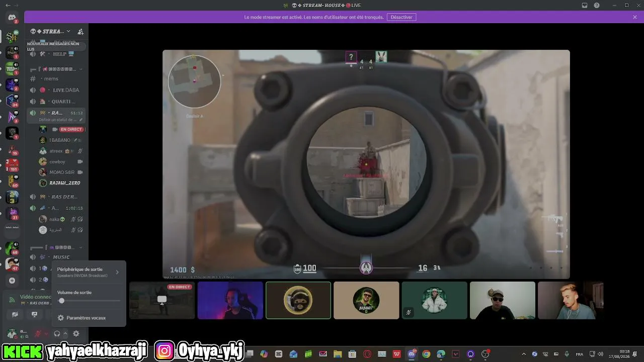Join the MUSIC voice channel
The image size is (644, 362).
(x=56, y=257)
